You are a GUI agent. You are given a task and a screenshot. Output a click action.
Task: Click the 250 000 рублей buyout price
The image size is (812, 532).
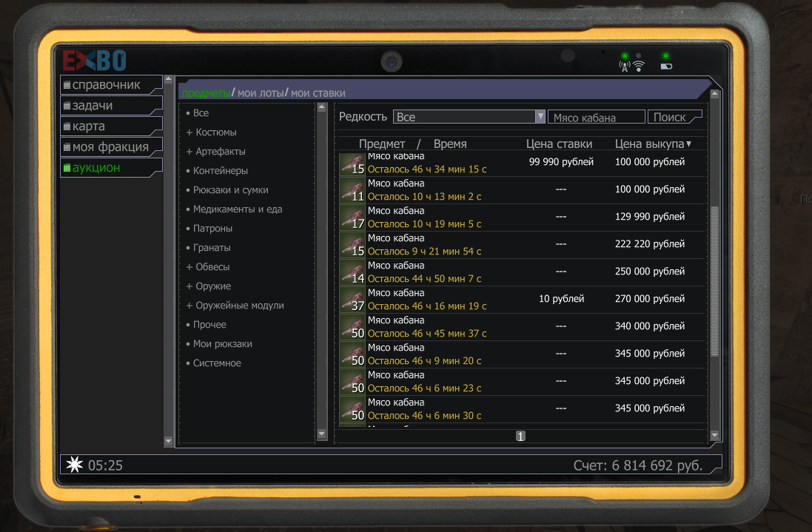(x=649, y=271)
